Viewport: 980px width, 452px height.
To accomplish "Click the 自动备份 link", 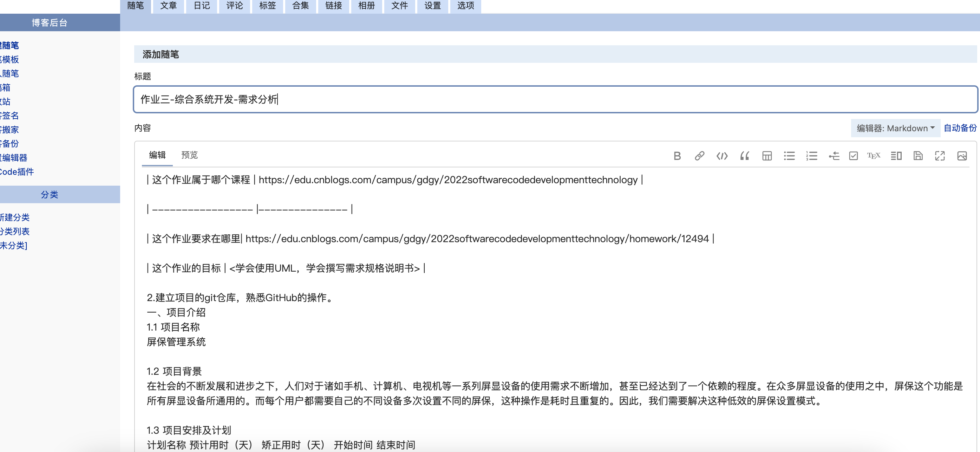I will coord(960,128).
